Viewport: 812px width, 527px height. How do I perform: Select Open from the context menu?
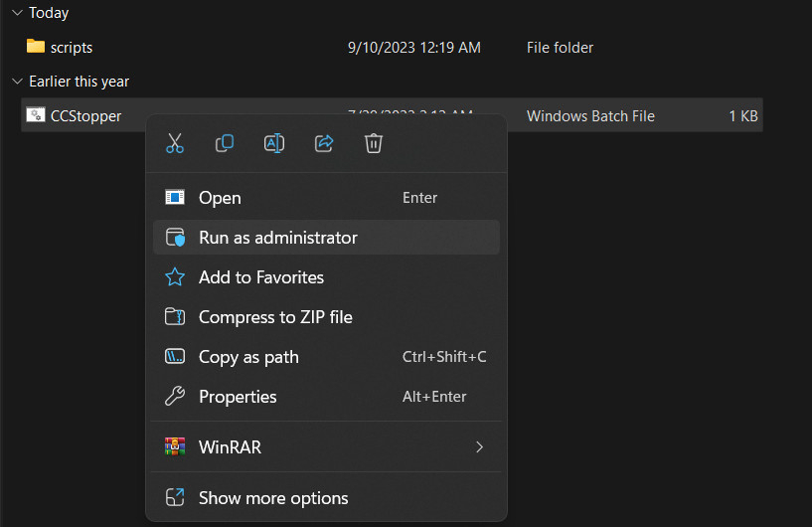(220, 198)
